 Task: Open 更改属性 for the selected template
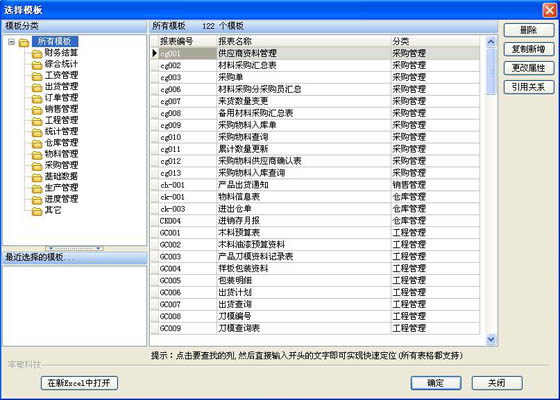[529, 68]
